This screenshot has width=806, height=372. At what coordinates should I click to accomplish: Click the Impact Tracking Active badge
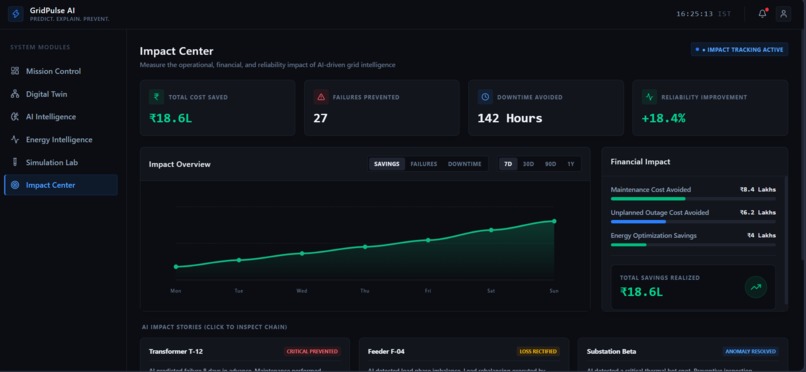pos(739,49)
